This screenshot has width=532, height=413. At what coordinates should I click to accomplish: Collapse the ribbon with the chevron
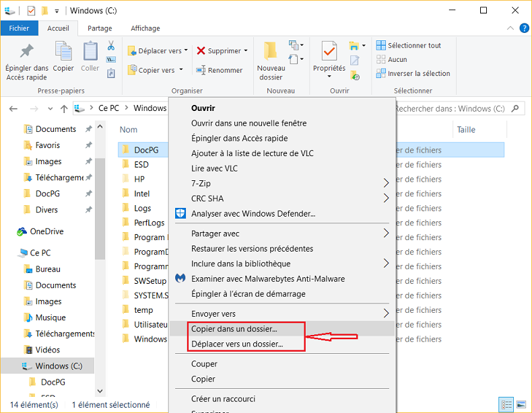[510, 28]
